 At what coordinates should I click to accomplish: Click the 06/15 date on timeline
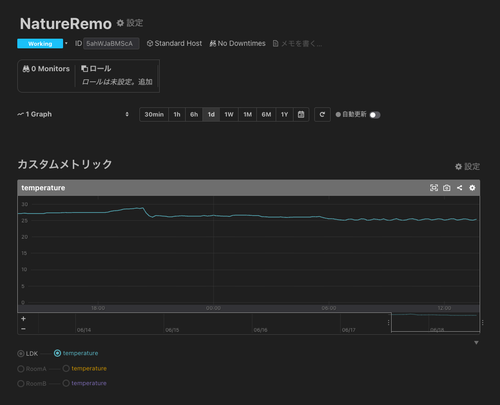pyautogui.click(x=172, y=330)
